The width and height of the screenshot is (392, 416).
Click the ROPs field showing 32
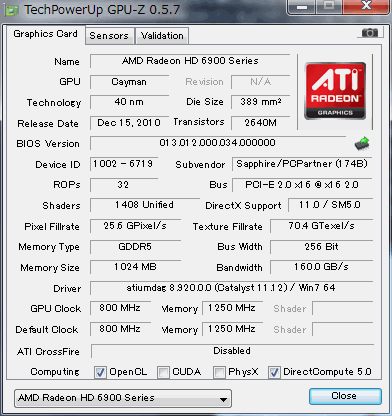tap(124, 185)
